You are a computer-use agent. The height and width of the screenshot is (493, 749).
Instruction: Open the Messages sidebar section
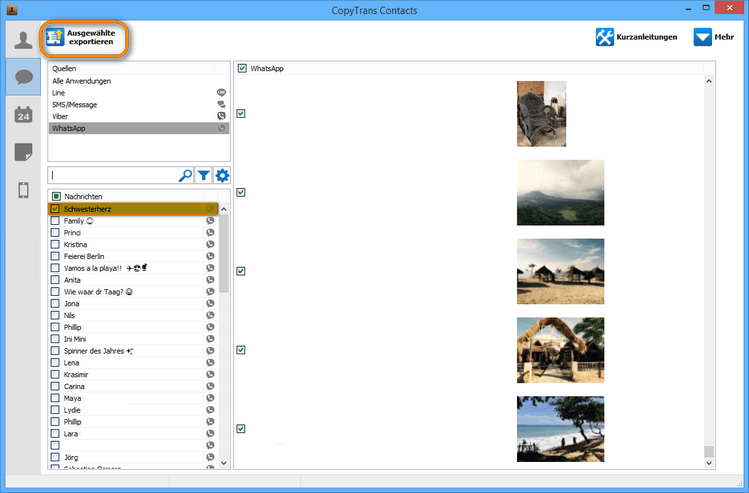point(23,77)
